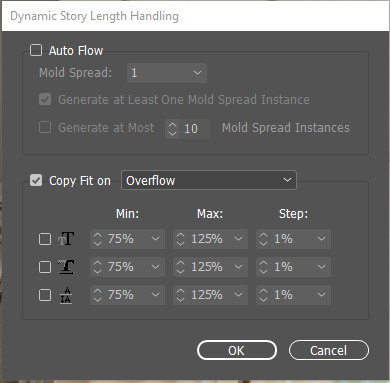
Task: Click the horizontal scale Step stepper arrows
Action: point(263,267)
